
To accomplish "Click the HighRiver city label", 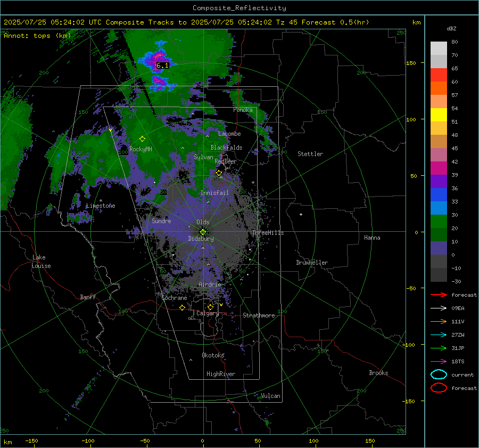I will point(221,374).
